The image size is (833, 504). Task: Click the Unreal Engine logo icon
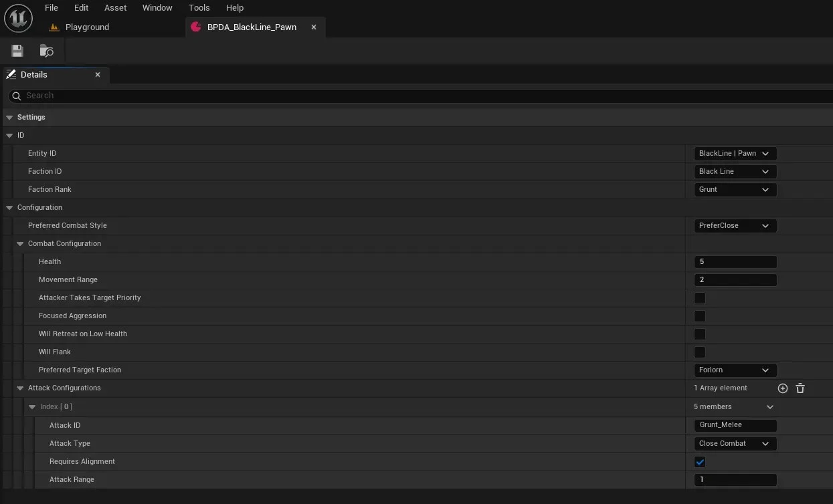pyautogui.click(x=18, y=18)
